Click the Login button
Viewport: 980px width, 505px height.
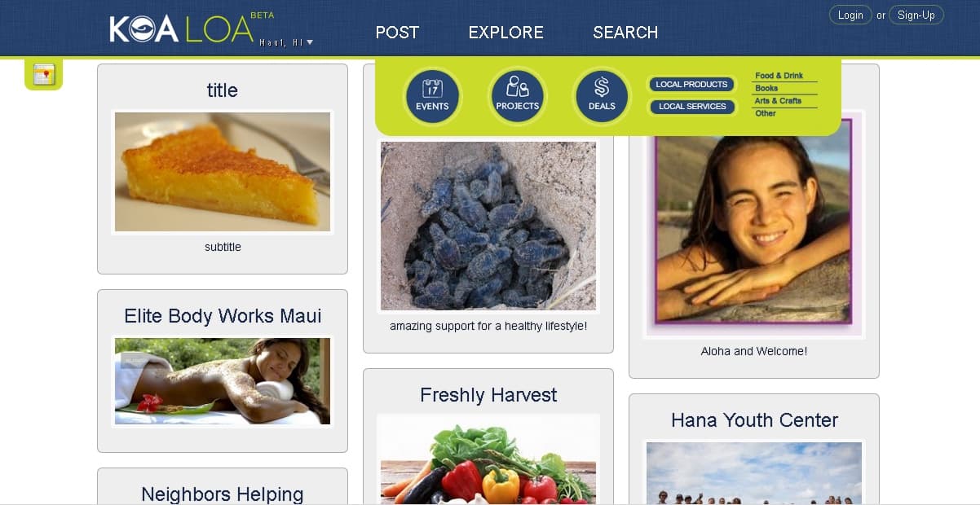(850, 15)
